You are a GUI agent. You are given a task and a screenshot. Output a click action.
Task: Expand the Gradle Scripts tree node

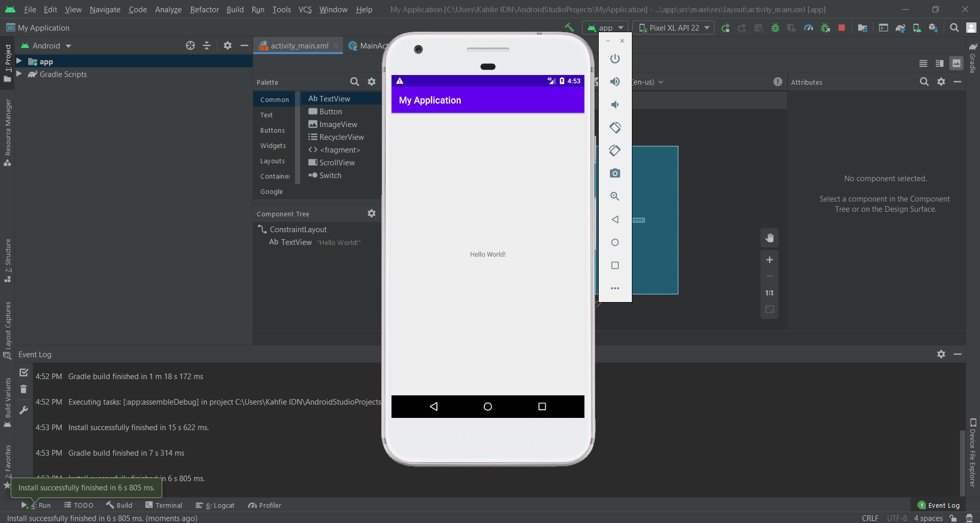19,74
